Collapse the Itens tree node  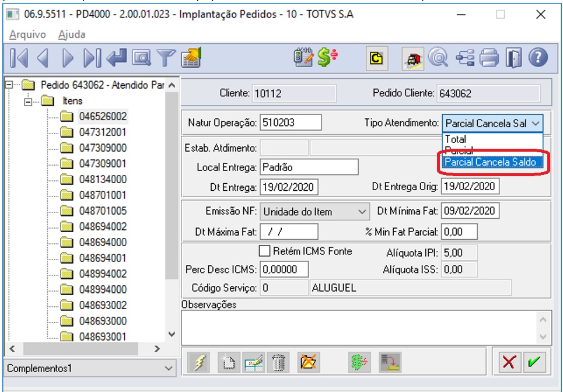coord(28,102)
